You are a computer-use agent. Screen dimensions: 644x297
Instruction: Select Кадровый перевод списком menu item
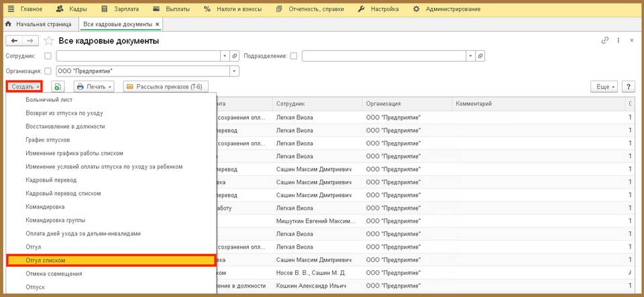pos(111,193)
